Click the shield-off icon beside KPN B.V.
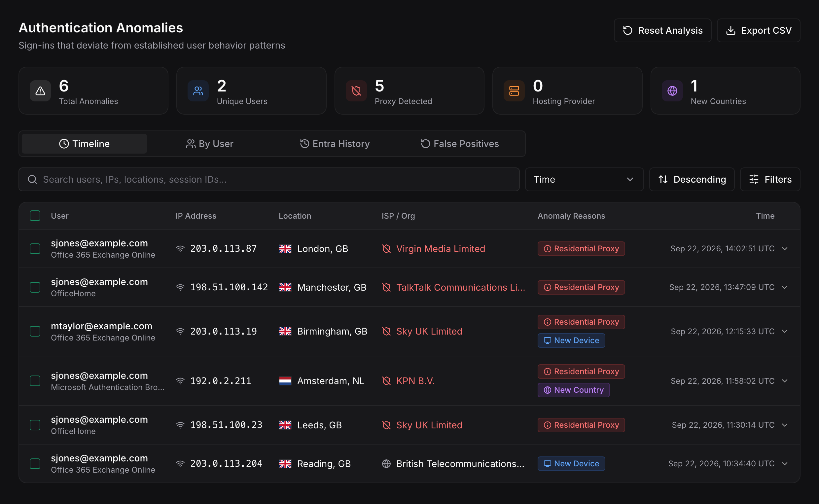 click(386, 381)
